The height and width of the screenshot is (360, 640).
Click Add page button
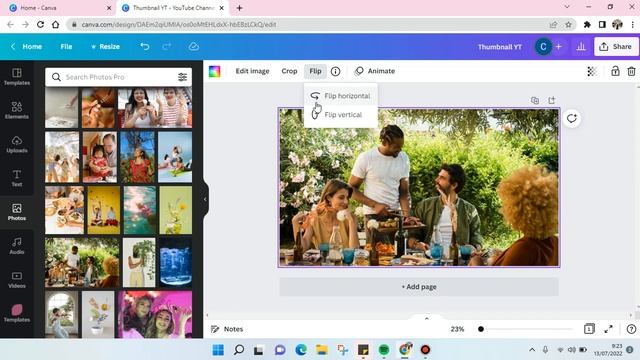pyautogui.click(x=419, y=287)
